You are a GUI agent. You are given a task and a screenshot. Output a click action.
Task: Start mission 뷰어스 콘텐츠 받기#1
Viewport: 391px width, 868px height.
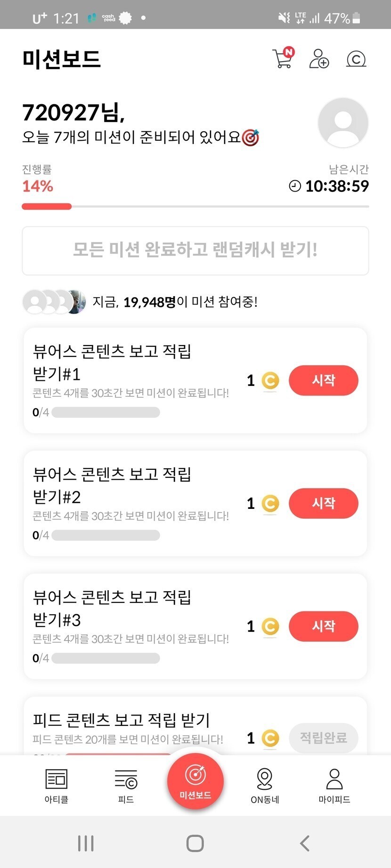323,380
